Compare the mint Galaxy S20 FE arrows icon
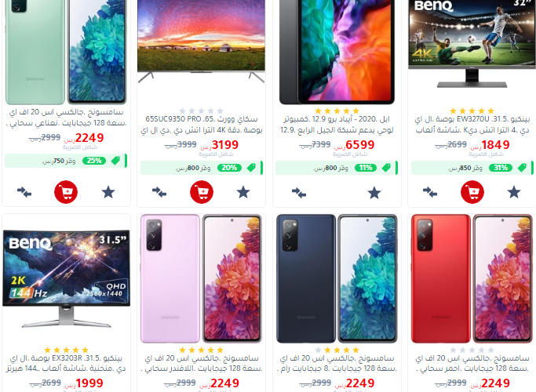536x392 pixels. tap(24, 192)
